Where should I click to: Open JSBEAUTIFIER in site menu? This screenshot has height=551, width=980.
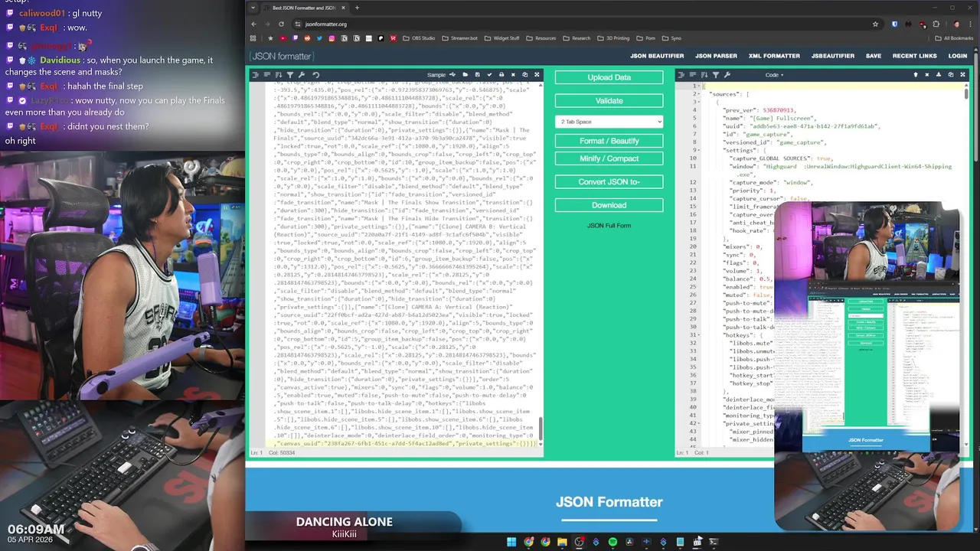pos(833,56)
